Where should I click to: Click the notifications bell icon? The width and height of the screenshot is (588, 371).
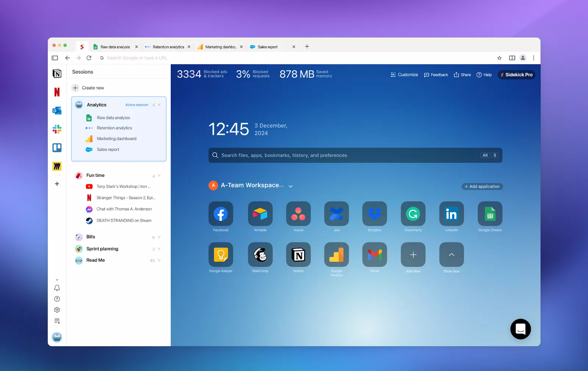[57, 288]
